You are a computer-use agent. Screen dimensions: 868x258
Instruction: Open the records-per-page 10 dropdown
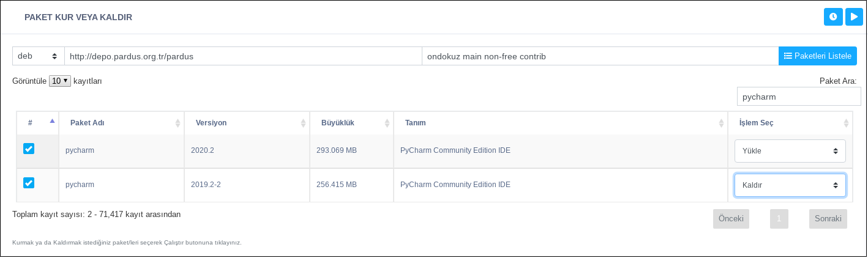coord(60,81)
